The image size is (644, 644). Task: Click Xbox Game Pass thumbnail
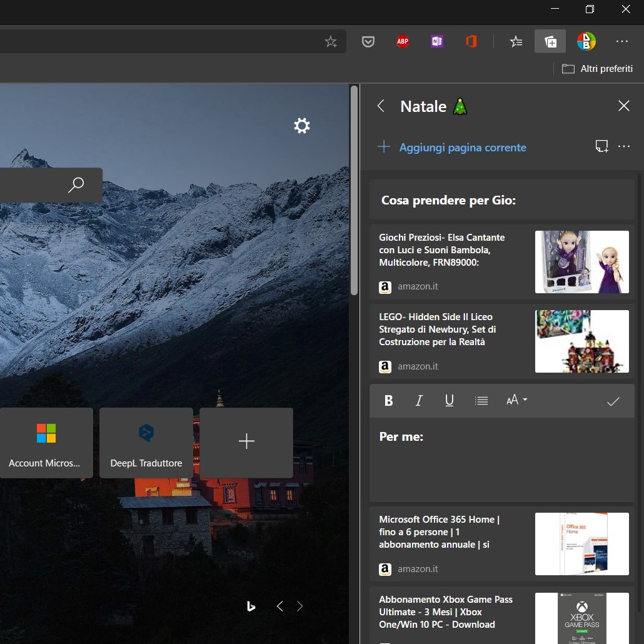point(581,618)
